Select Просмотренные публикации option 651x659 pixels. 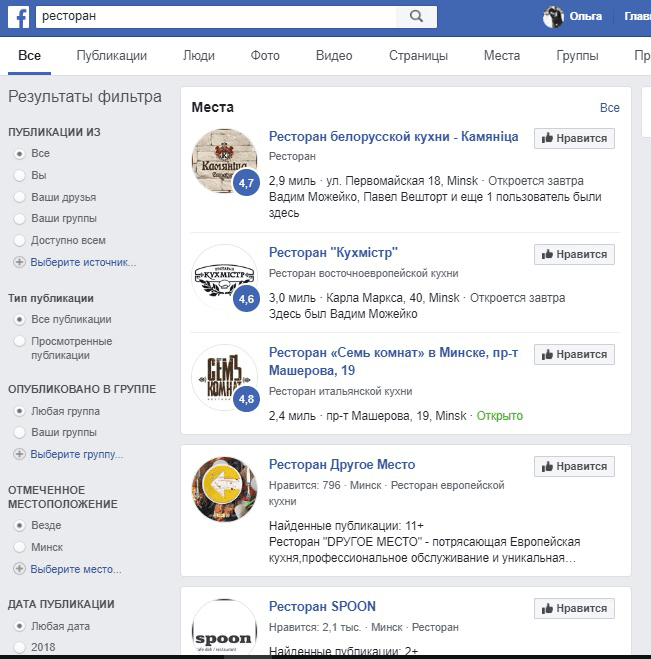click(x=19, y=341)
